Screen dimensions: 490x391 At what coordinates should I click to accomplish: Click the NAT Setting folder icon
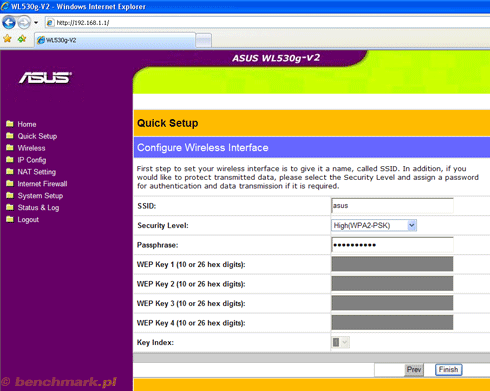[10, 171]
